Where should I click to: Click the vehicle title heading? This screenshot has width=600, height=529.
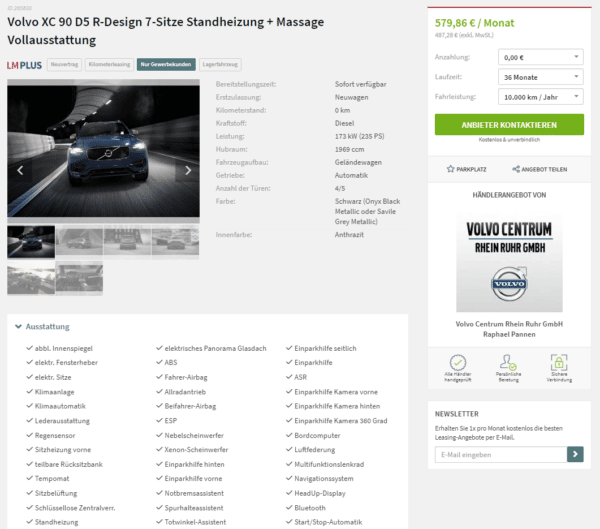[165, 31]
